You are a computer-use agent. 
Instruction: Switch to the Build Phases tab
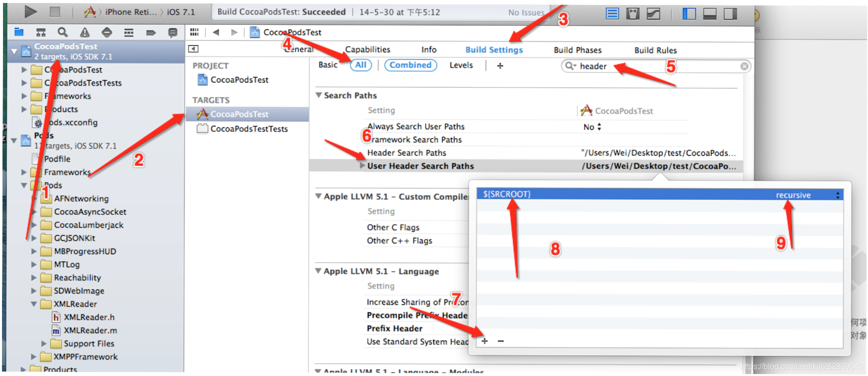(x=577, y=50)
